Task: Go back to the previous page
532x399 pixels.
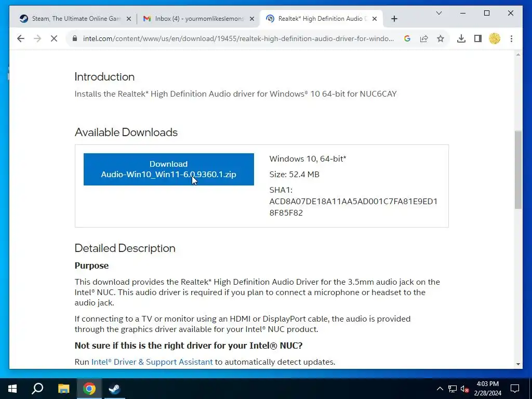Action: [21, 38]
